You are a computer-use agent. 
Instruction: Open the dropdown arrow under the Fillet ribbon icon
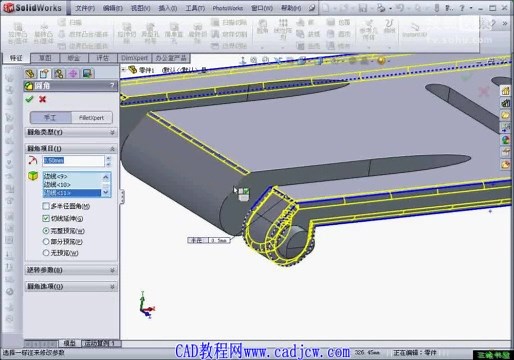point(262,47)
